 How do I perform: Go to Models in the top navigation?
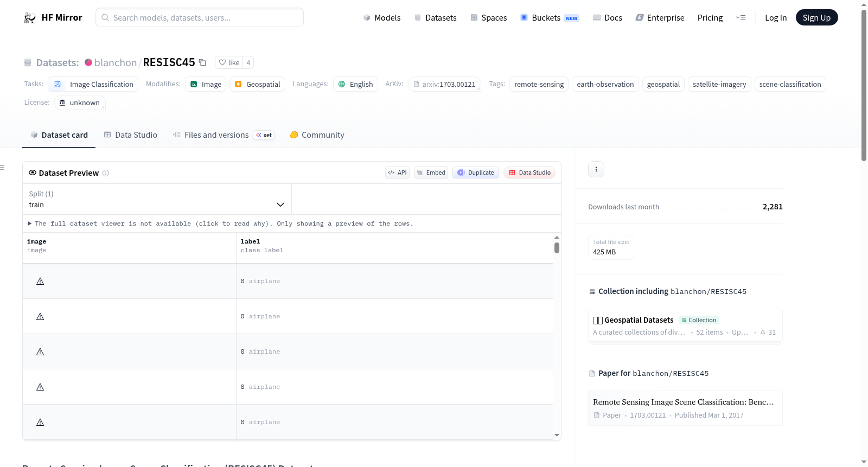pos(382,18)
